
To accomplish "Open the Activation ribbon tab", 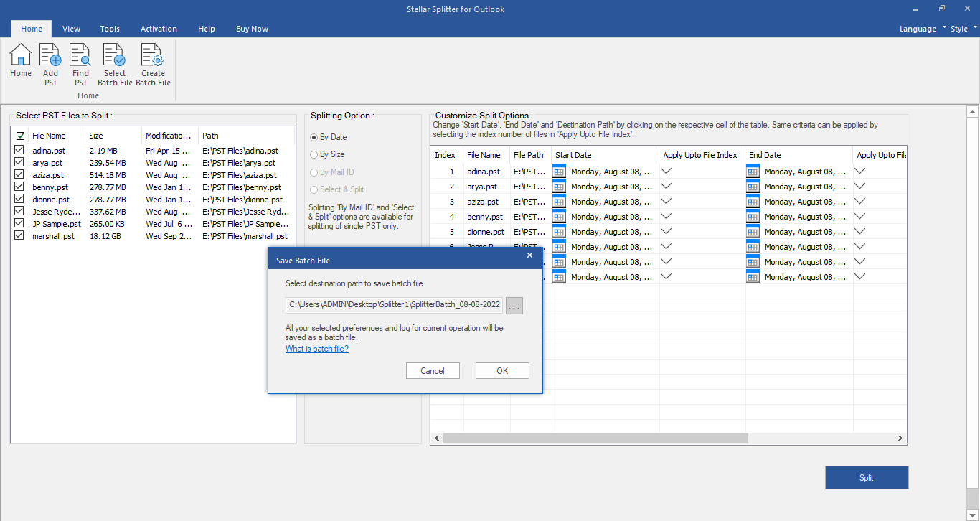I will click(x=159, y=29).
